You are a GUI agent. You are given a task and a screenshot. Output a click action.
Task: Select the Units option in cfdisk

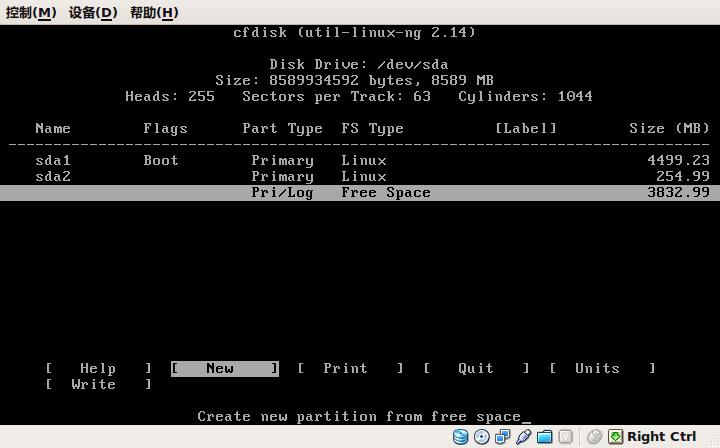coord(602,368)
